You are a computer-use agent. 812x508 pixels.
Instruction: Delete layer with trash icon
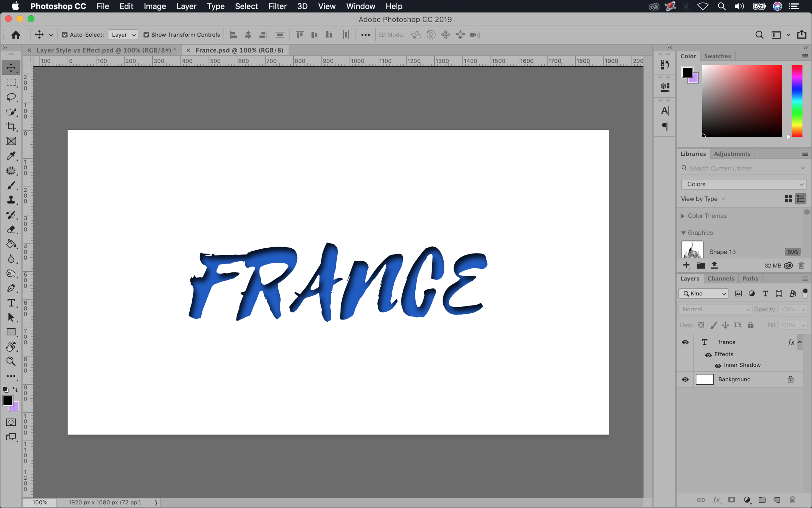click(793, 500)
